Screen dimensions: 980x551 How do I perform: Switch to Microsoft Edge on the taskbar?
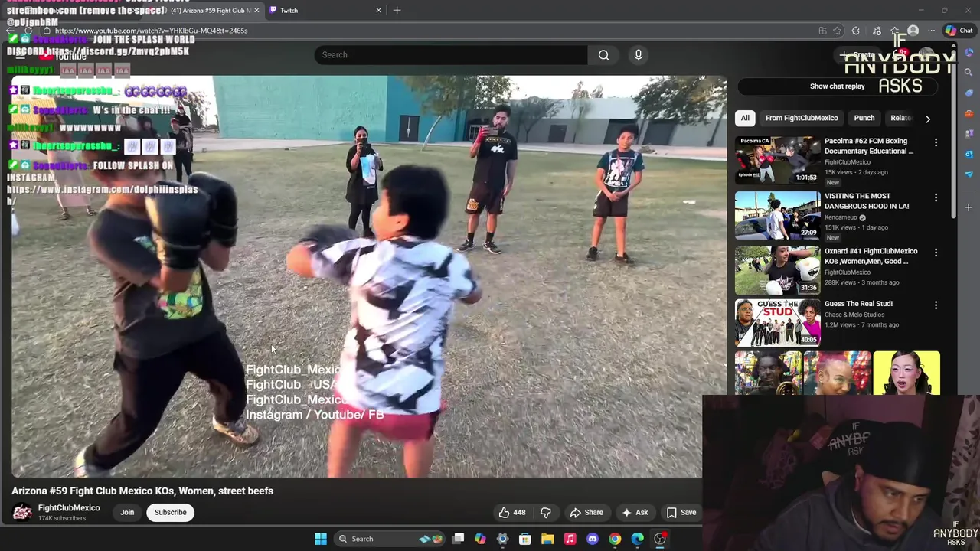point(637,539)
